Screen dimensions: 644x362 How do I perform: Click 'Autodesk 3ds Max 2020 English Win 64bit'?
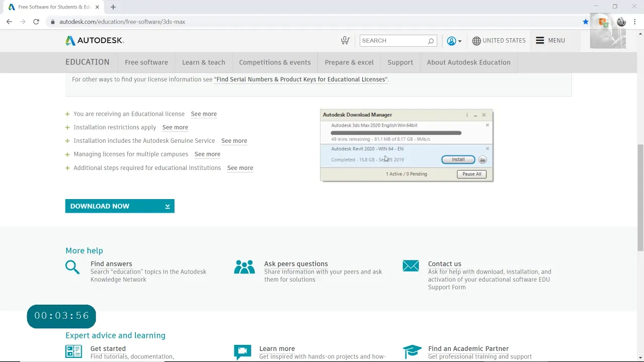click(374, 125)
